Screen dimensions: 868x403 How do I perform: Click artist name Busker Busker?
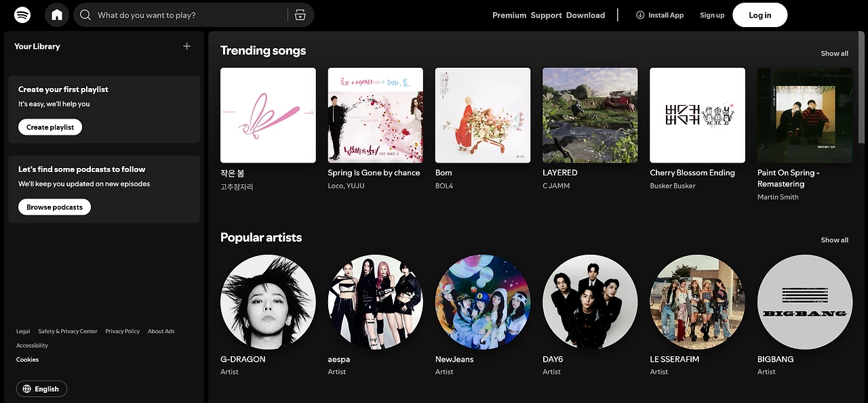673,186
